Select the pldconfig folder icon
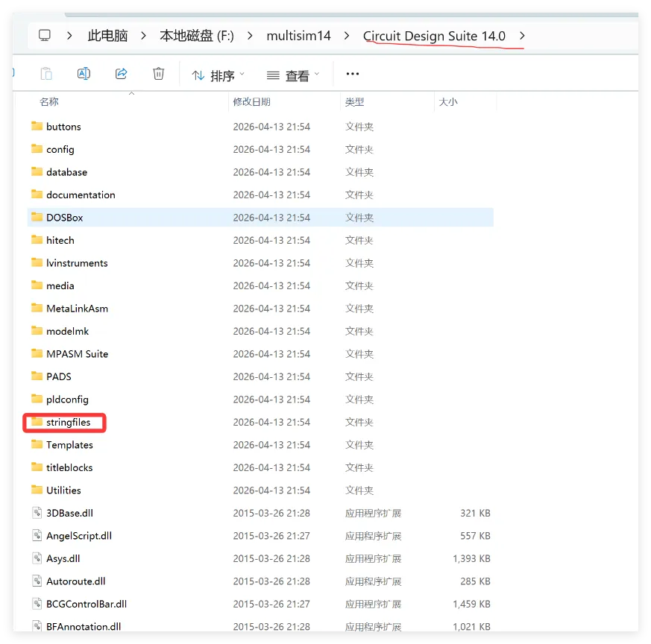651x644 pixels. 37,399
